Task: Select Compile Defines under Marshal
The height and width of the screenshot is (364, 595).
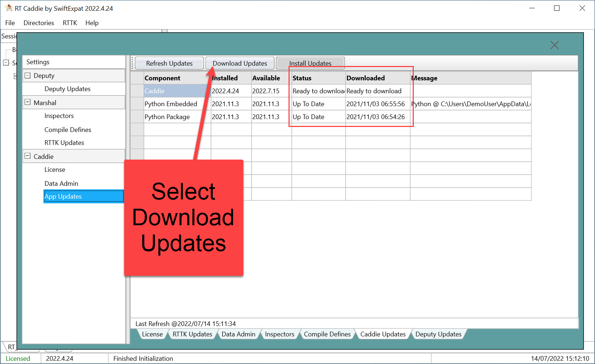Action: coord(67,129)
